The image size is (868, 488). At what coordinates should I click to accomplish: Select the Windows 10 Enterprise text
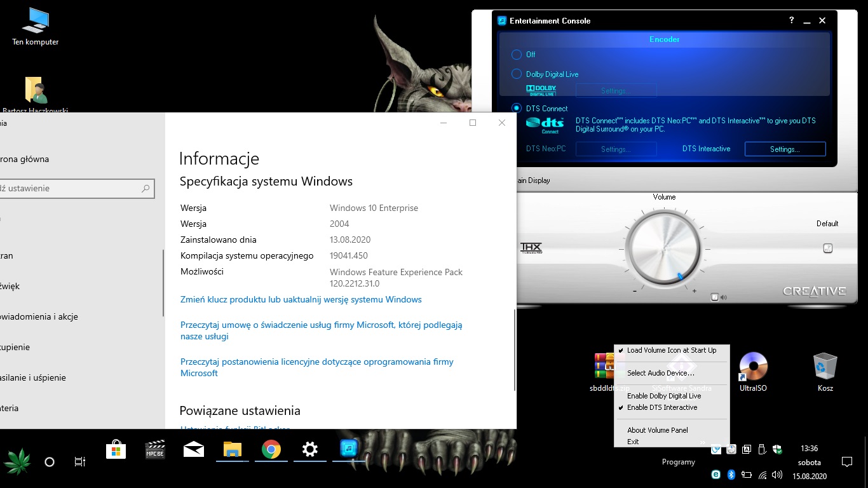point(374,208)
